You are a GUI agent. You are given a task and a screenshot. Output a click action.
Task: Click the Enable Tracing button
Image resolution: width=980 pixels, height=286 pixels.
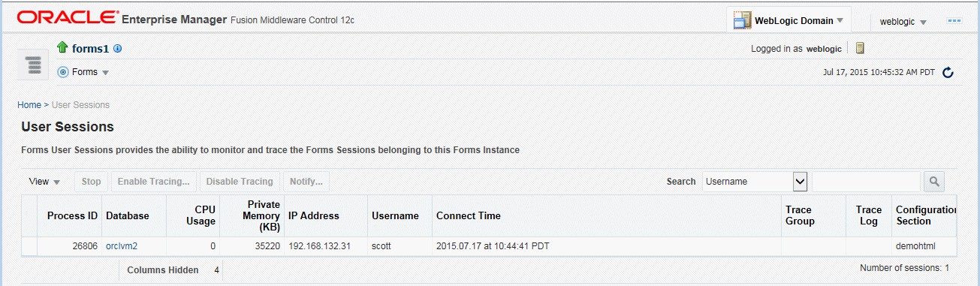(x=154, y=182)
